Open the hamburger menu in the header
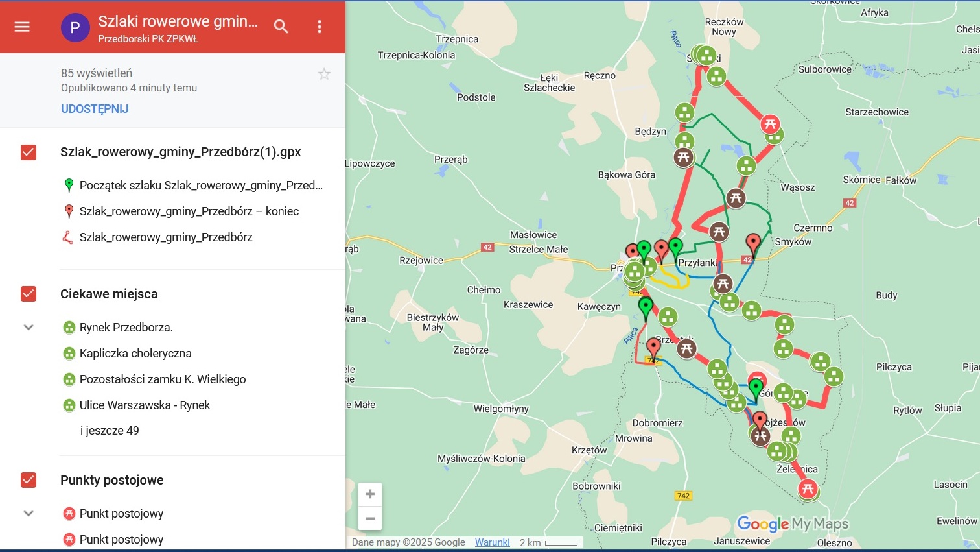Screen dimensions: 980x552 (x=21, y=27)
